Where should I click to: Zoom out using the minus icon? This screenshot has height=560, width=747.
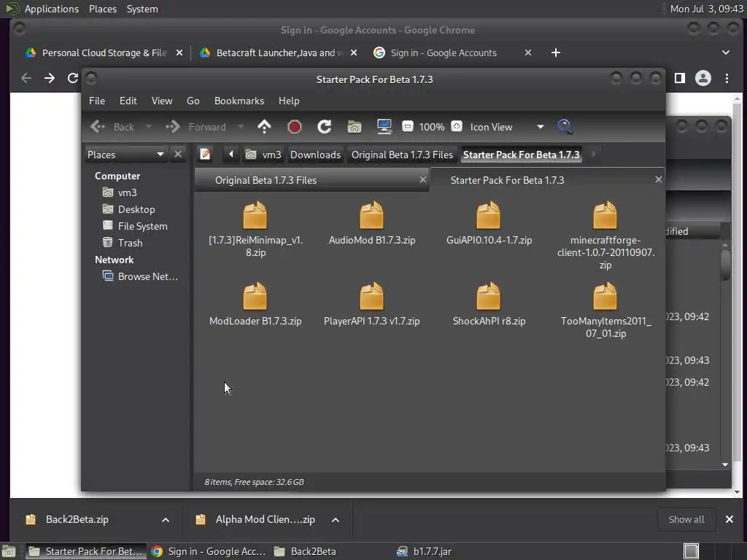coord(407,127)
